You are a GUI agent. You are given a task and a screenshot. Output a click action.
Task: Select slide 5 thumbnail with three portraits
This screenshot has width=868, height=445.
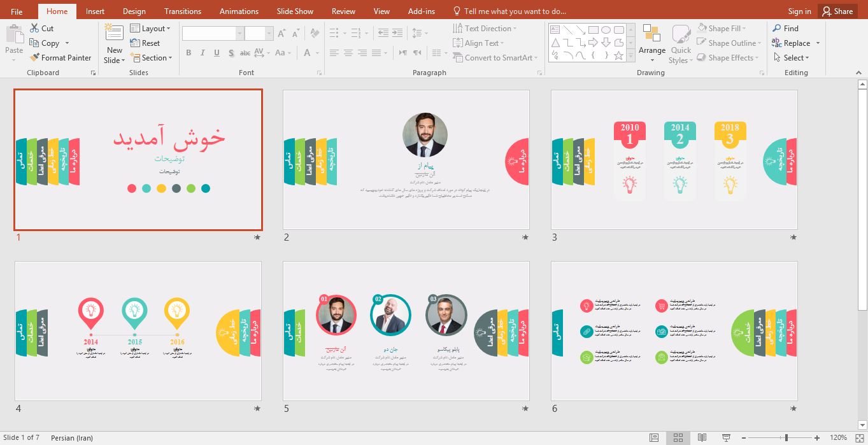click(x=406, y=330)
